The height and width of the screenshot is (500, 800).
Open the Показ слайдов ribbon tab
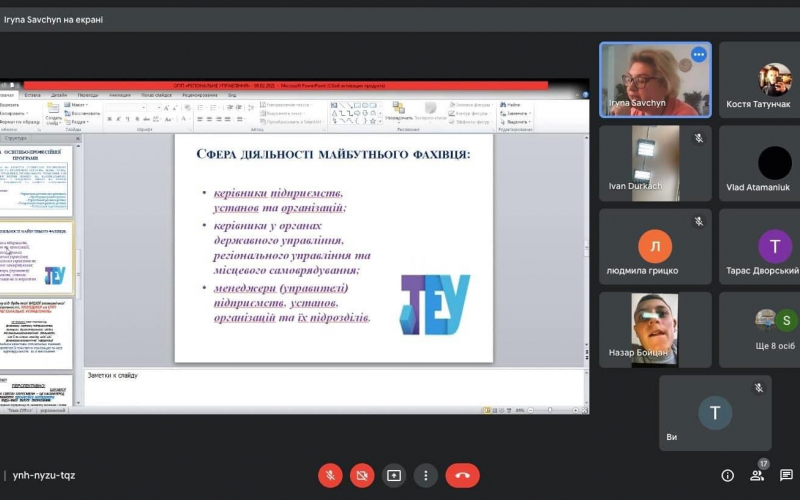157,95
